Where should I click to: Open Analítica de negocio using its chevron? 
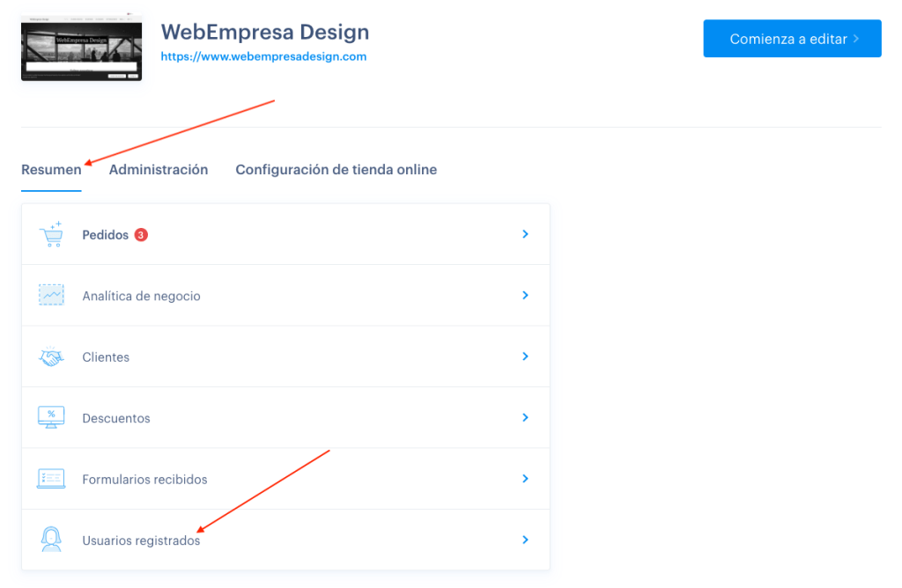tap(525, 295)
